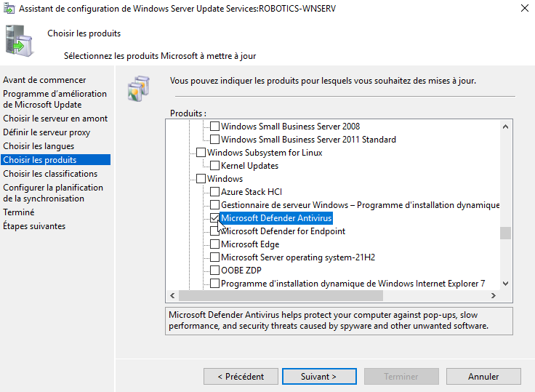Click the WSUS wizard title bar icon
The width and height of the screenshot is (535, 392).
pos(9,9)
